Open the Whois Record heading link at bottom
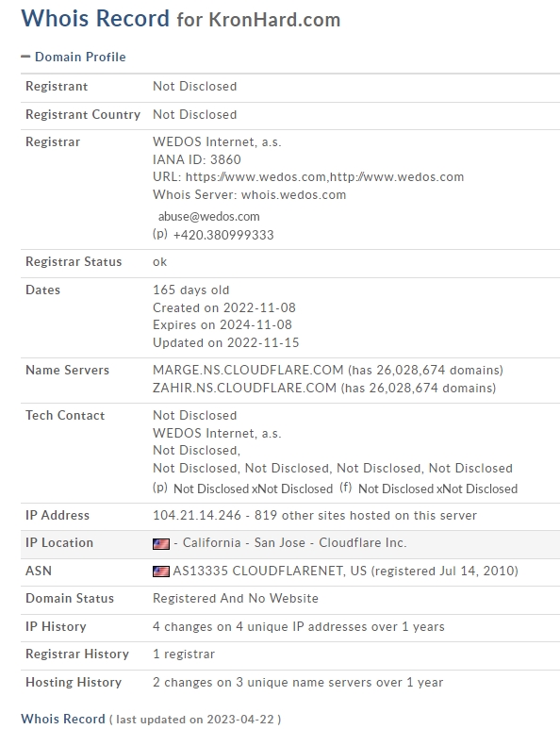The height and width of the screenshot is (729, 560). (63, 719)
